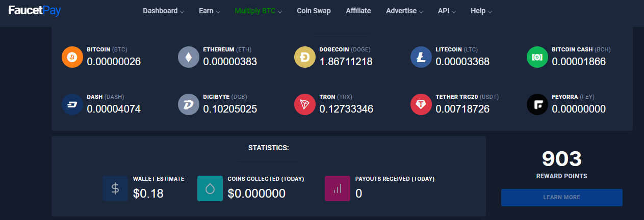Click the BITCOIN CASH (BCH) label
The width and height of the screenshot is (644, 220).
click(x=581, y=50)
